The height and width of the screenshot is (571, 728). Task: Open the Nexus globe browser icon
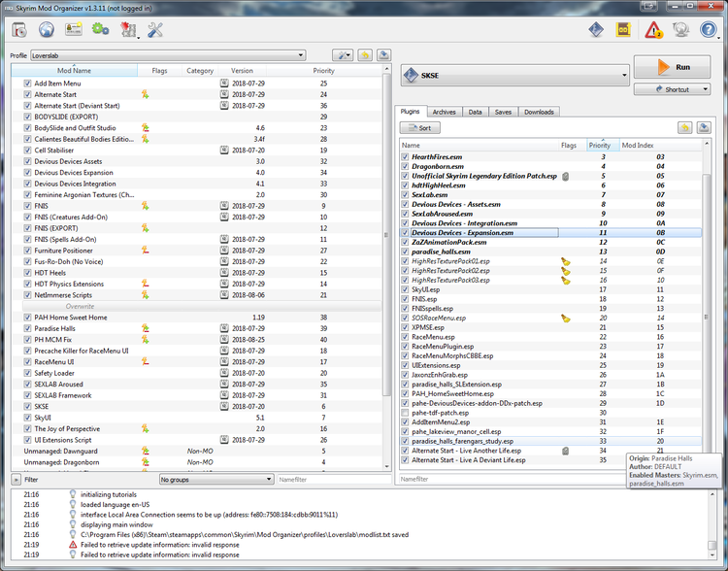click(46, 30)
